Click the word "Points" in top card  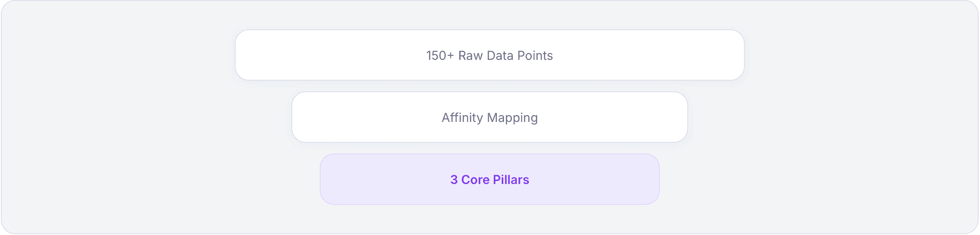pos(535,56)
